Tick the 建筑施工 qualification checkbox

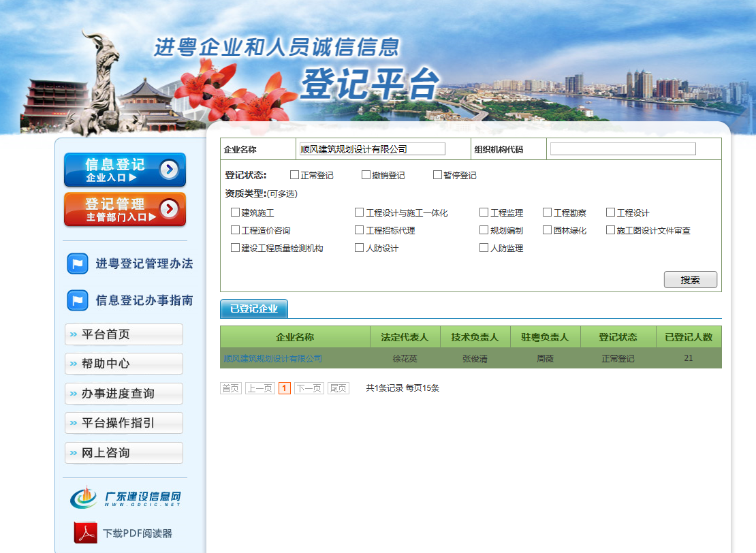pyautogui.click(x=235, y=212)
